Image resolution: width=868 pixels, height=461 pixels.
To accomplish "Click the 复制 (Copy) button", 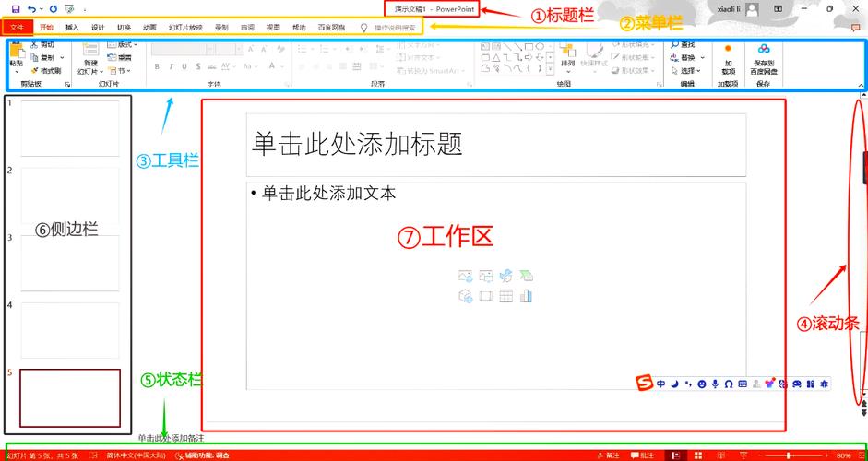I will (x=43, y=57).
